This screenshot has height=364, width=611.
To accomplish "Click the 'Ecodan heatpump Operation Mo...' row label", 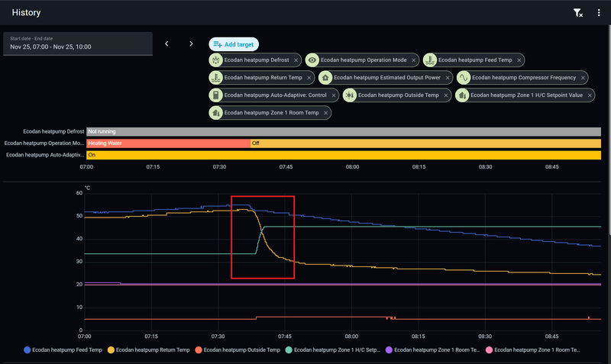I will 44,143.
